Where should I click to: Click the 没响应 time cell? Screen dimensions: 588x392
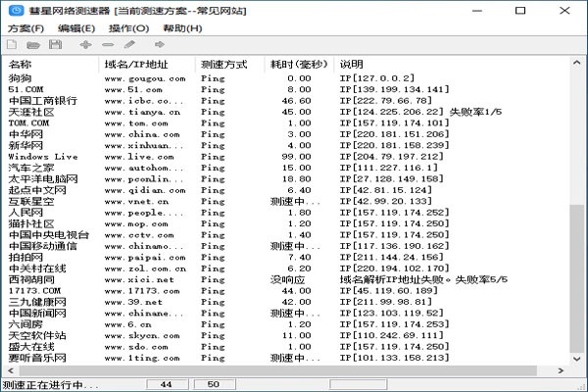(x=287, y=280)
